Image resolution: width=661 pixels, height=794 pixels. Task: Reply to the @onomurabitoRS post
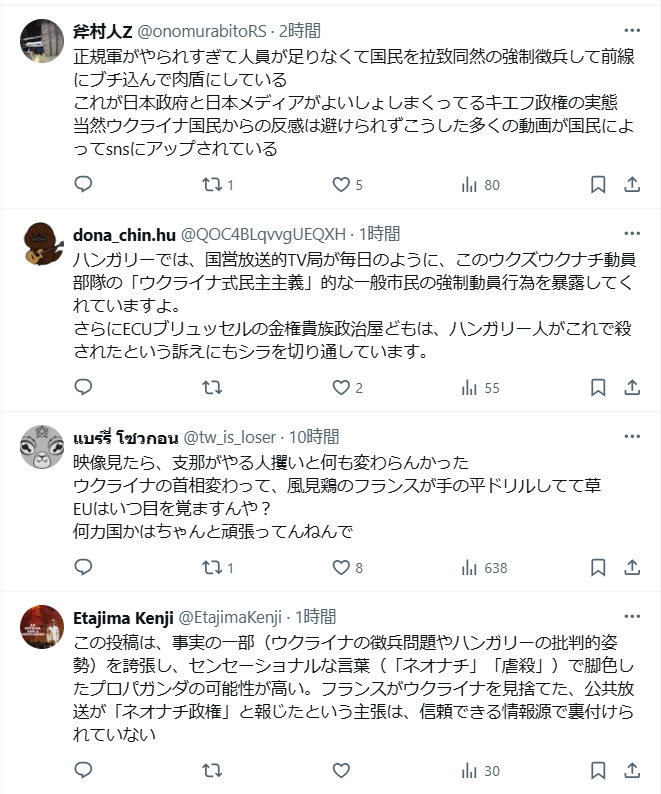point(84,185)
